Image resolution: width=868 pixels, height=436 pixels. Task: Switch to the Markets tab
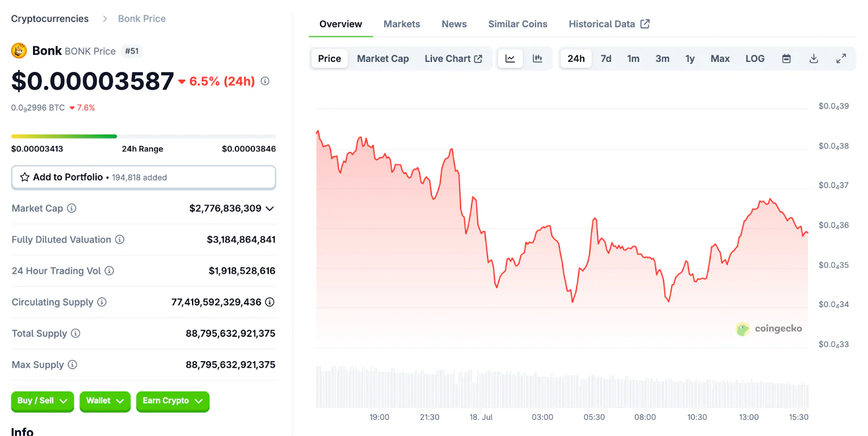tap(401, 24)
